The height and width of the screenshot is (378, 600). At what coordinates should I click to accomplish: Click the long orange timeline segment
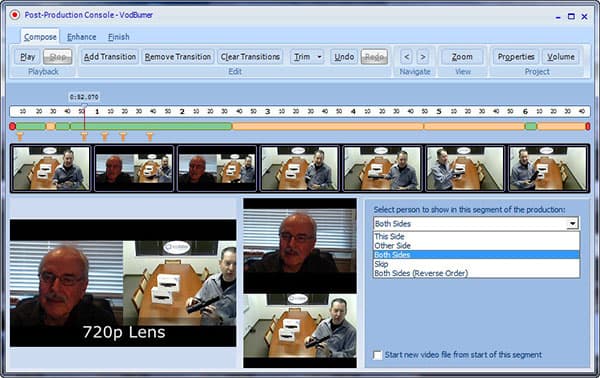(328, 126)
